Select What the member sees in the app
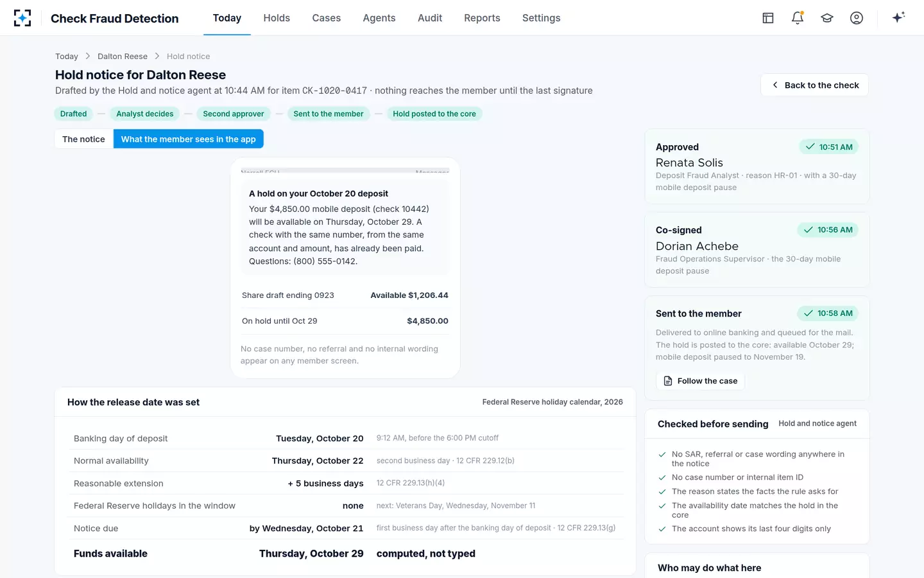This screenshot has width=924, height=578. coord(189,139)
